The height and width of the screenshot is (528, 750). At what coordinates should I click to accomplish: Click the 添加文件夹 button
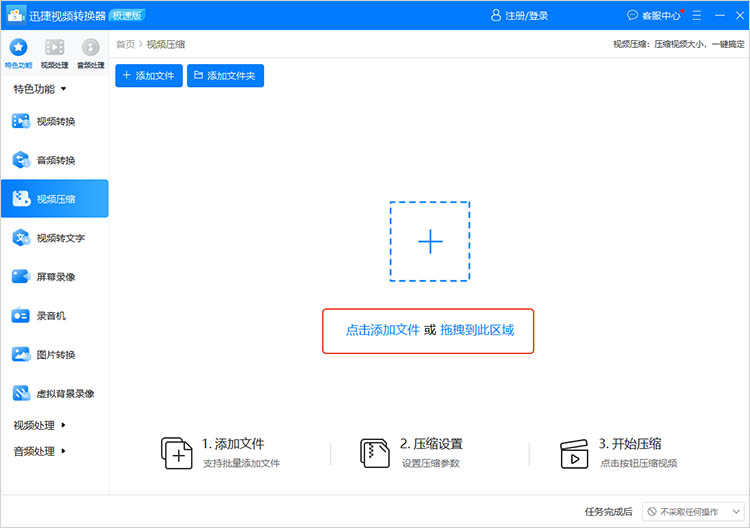225,76
